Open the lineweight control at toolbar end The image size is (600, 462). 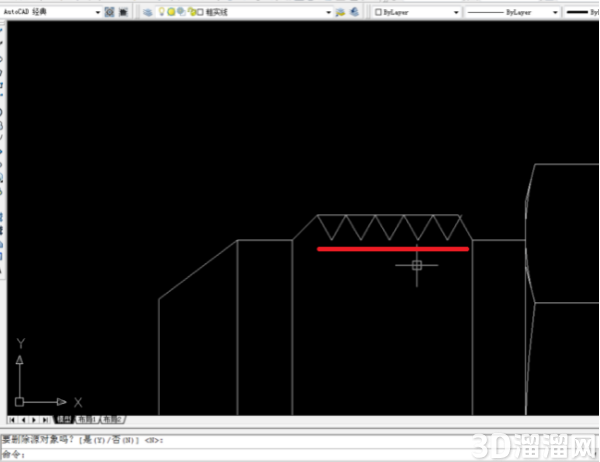click(x=582, y=12)
